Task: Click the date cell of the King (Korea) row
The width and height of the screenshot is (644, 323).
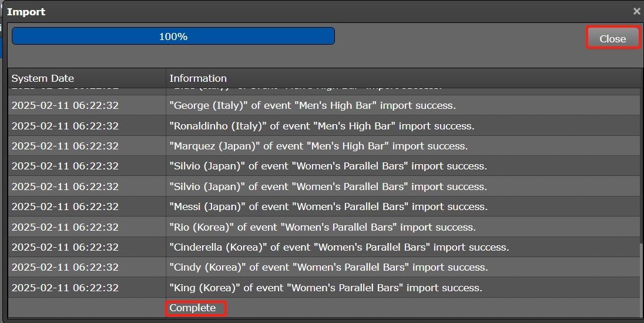Action: tap(65, 288)
